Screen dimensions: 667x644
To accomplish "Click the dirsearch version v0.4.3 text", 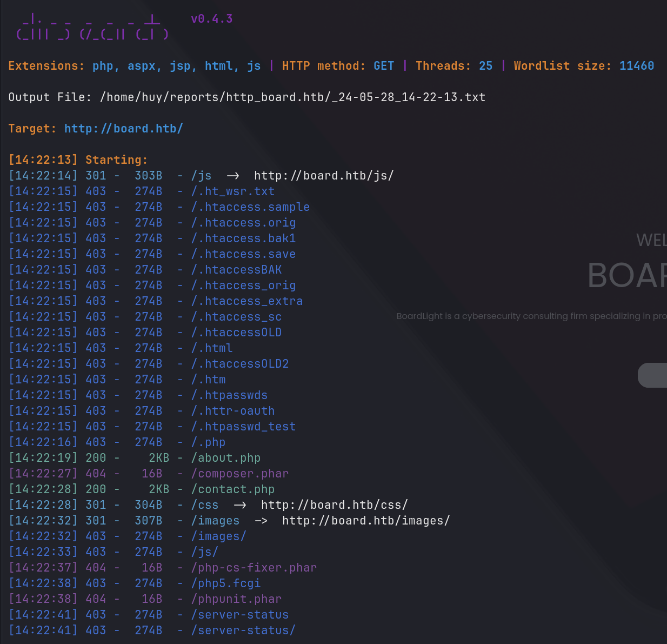I will coord(211,19).
